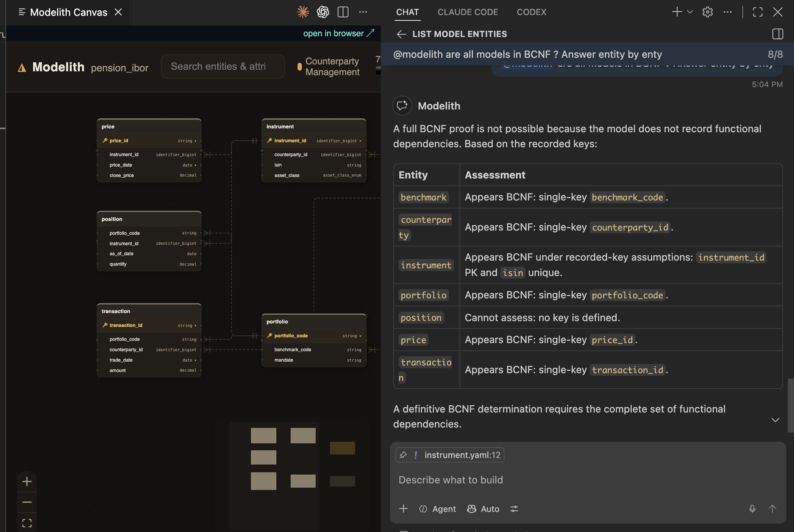Viewport: 794px width, 532px height.
Task: Zoom in on canvas with plus button
Action: pos(27,481)
